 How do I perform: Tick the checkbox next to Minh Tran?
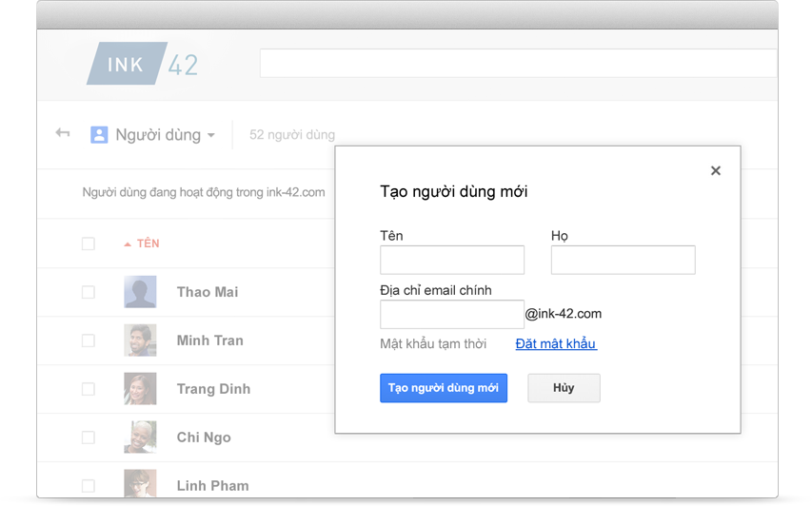[x=89, y=341]
